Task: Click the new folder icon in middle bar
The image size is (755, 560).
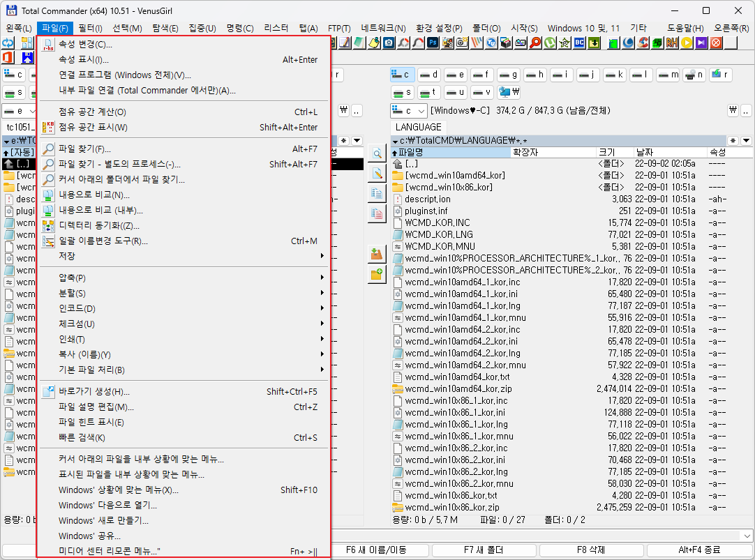Action: 377,274
